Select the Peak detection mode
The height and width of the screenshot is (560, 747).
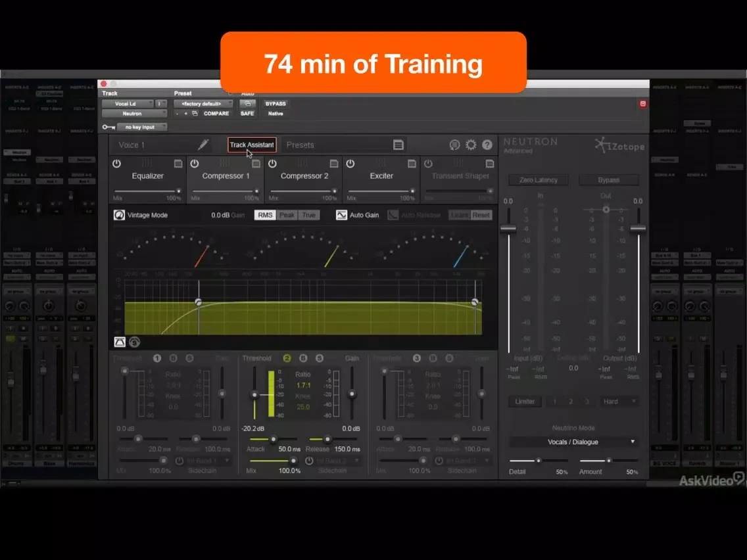point(287,215)
